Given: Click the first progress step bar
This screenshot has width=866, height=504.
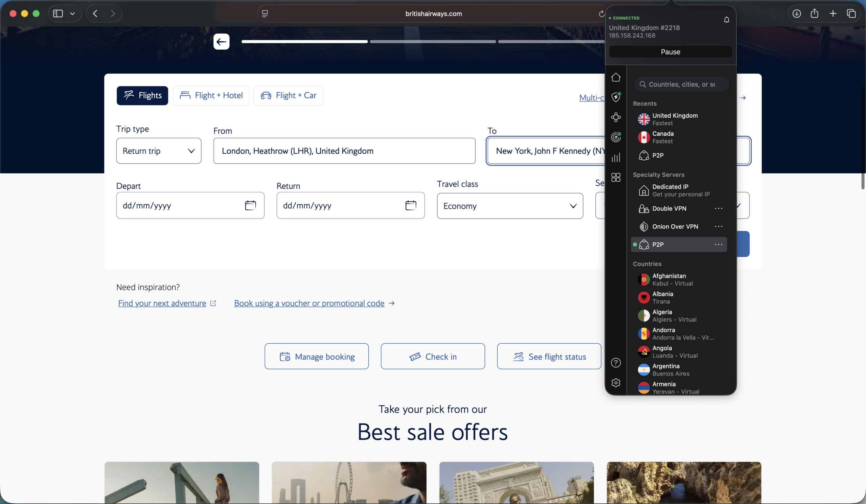Looking at the screenshot, I should [x=304, y=42].
